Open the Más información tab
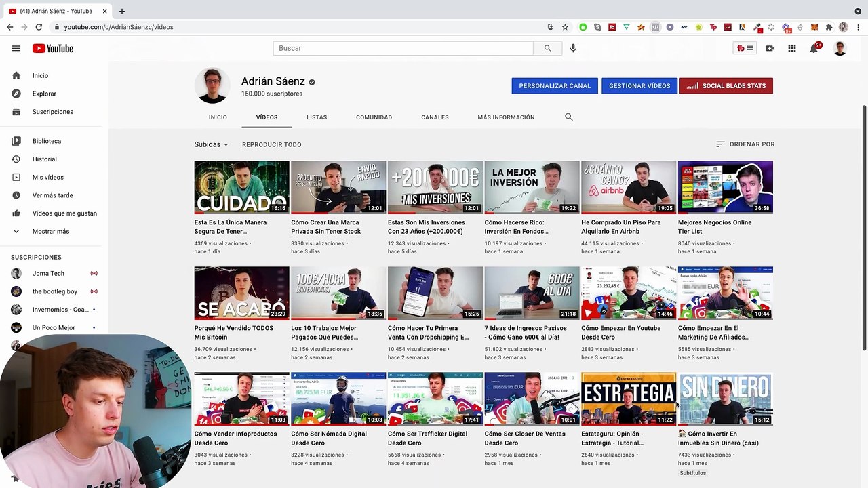The width and height of the screenshot is (868, 488). click(506, 117)
